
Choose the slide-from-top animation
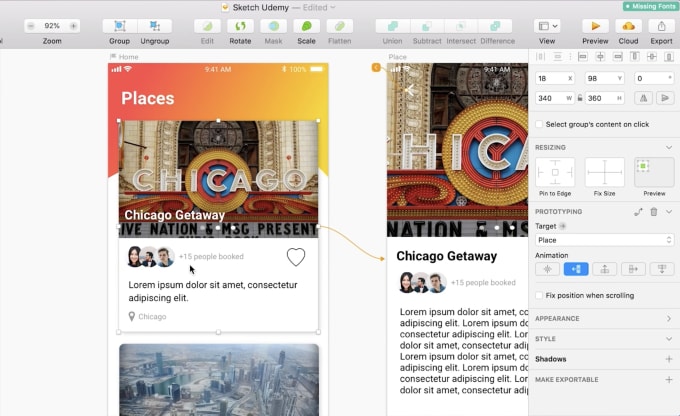(x=662, y=269)
